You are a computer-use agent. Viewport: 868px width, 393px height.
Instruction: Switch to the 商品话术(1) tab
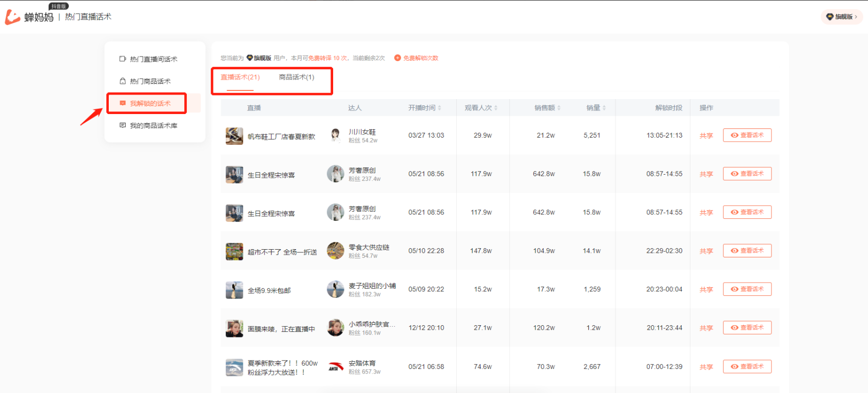[x=297, y=77]
